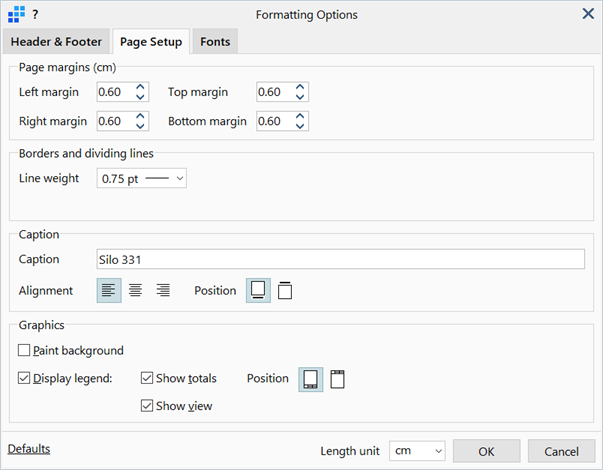Uncheck Display legend option
603x470 pixels.
24,378
